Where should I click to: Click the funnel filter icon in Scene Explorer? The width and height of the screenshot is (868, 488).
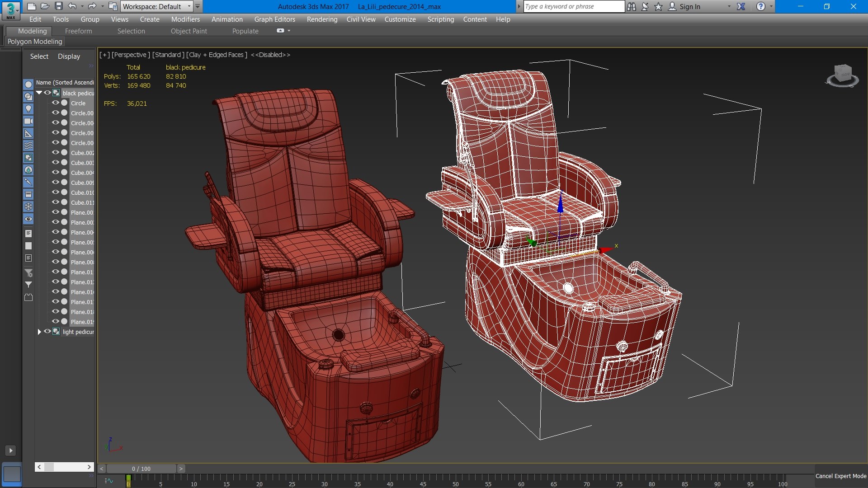click(x=28, y=285)
